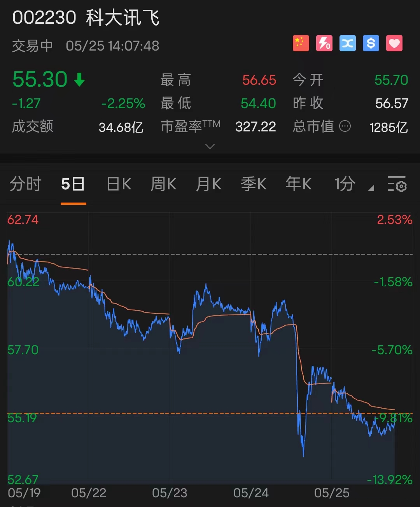Select the 分时 chart tab

[25, 184]
